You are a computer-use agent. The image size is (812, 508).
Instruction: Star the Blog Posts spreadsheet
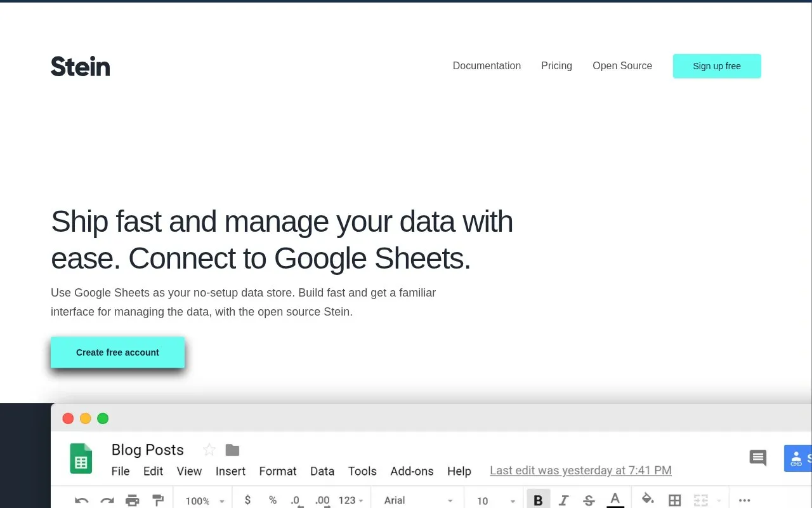coord(209,450)
